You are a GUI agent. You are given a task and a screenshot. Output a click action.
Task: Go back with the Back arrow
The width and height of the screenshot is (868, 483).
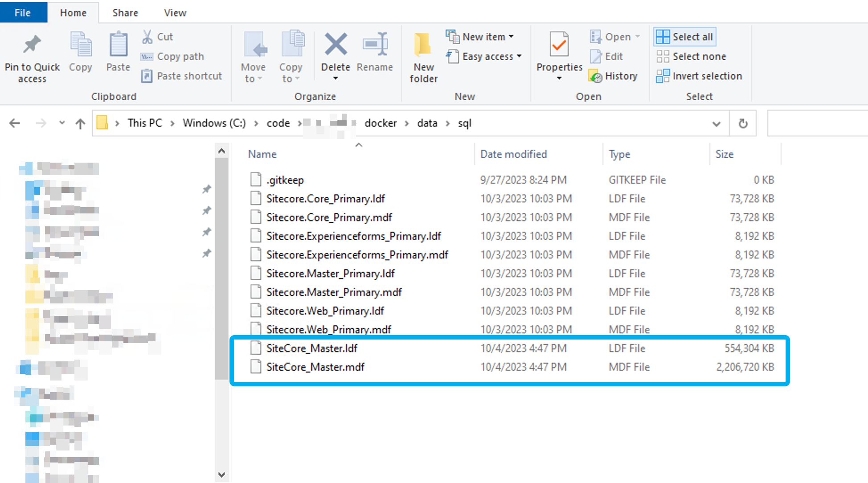pos(15,123)
